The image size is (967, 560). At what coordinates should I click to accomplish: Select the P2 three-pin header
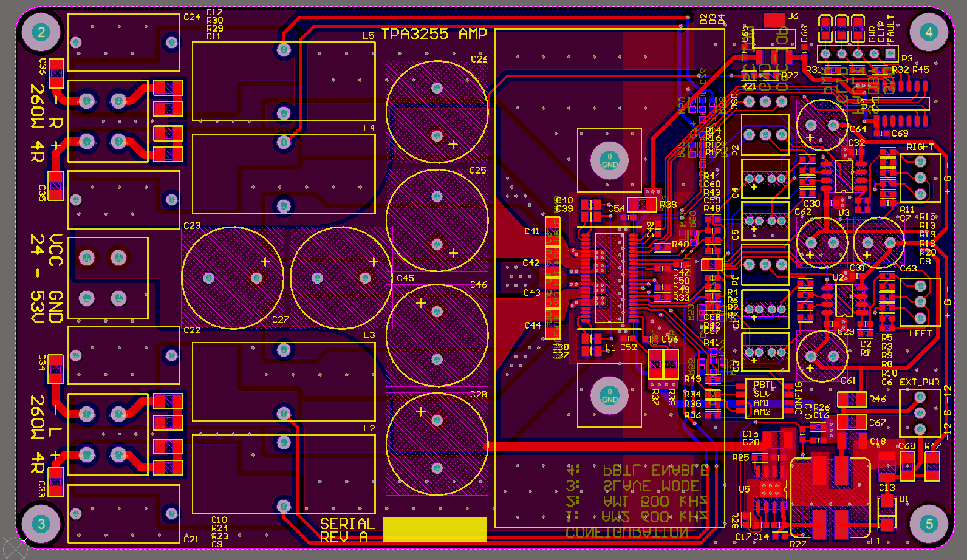tap(765, 135)
